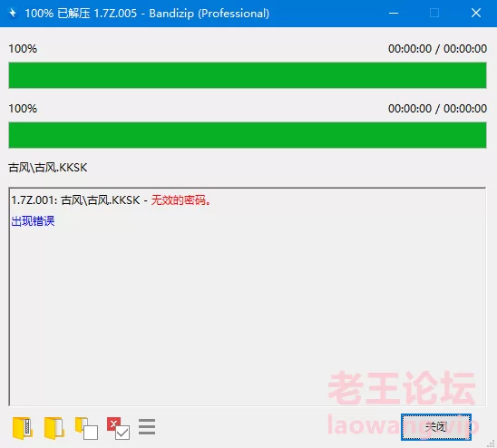Open the zipped archive folder icon
This screenshot has width=497, height=448.
point(23,428)
